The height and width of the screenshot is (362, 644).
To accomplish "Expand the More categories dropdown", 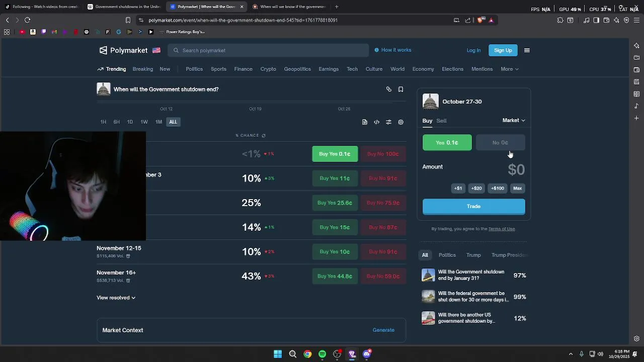I will tap(510, 69).
